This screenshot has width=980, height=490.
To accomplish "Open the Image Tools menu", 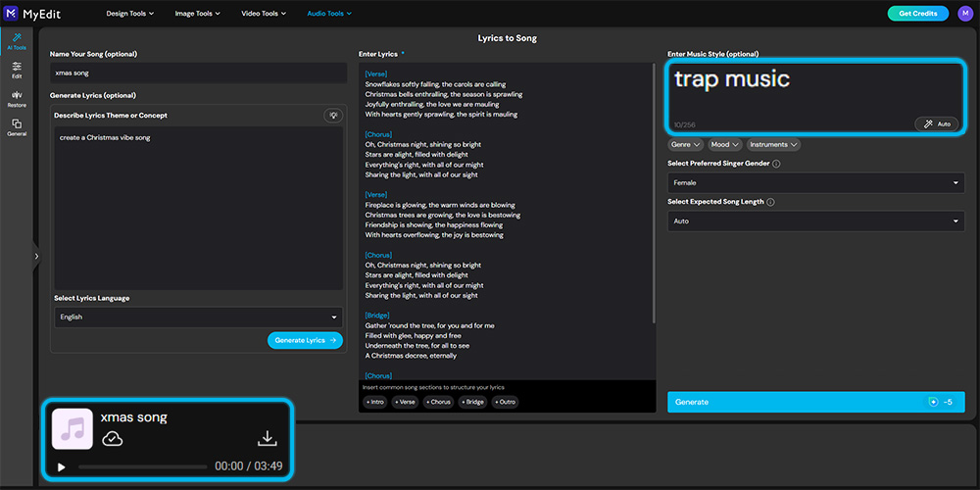I will tap(198, 13).
